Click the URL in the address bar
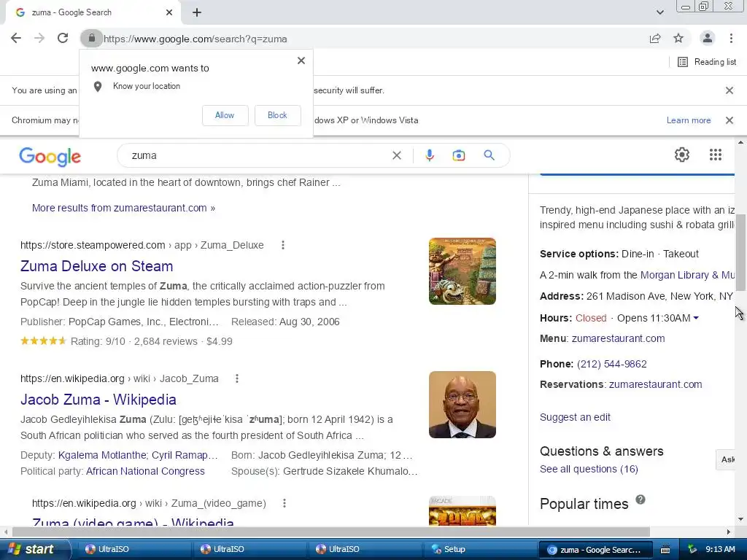This screenshot has width=747, height=560. 196,39
